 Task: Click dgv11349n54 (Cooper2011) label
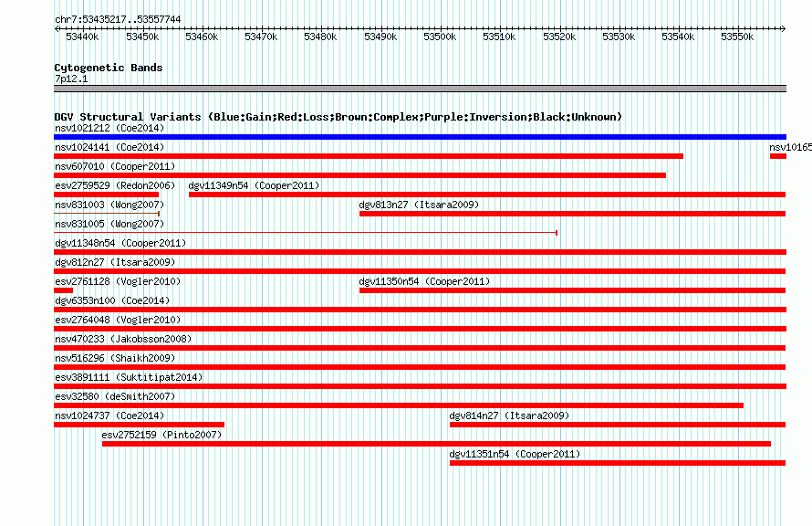[254, 185]
